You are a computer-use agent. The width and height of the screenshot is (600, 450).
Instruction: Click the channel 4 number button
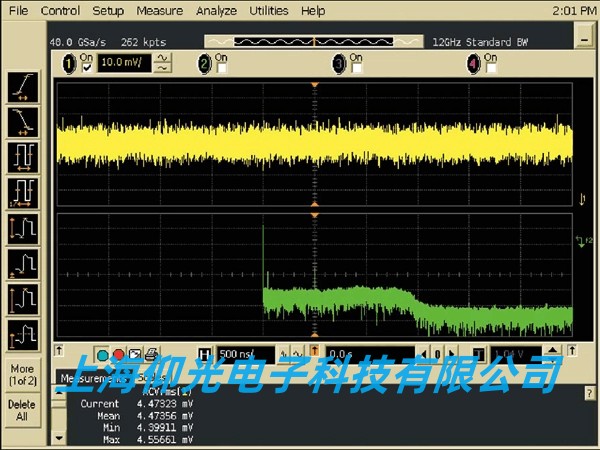click(x=474, y=63)
